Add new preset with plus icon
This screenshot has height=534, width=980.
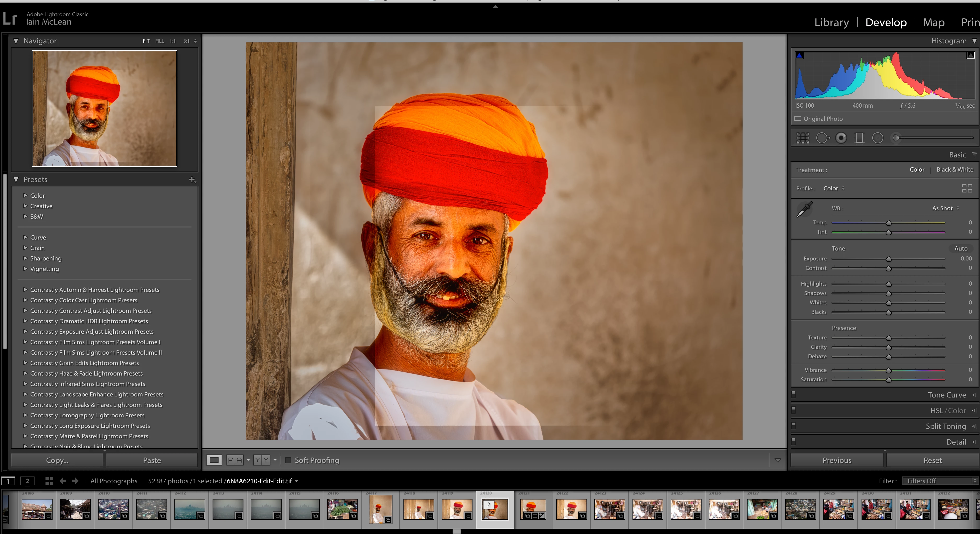click(x=192, y=179)
